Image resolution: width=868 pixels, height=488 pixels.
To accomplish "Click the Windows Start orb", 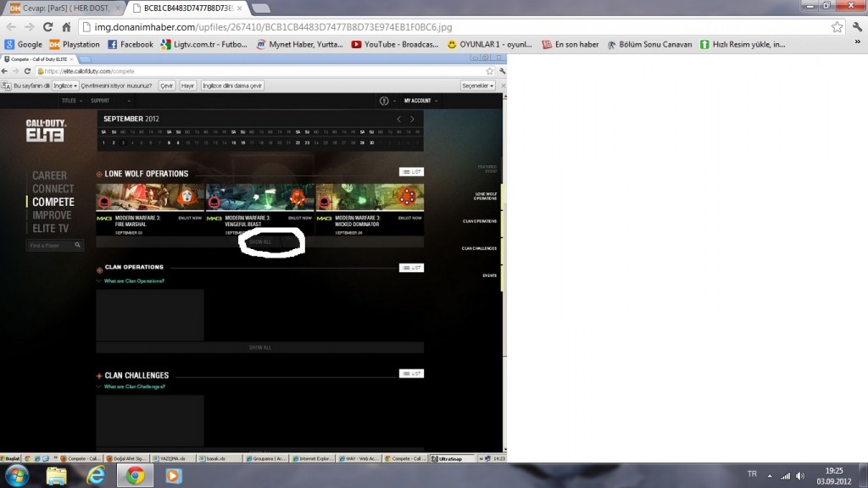I will (x=17, y=476).
